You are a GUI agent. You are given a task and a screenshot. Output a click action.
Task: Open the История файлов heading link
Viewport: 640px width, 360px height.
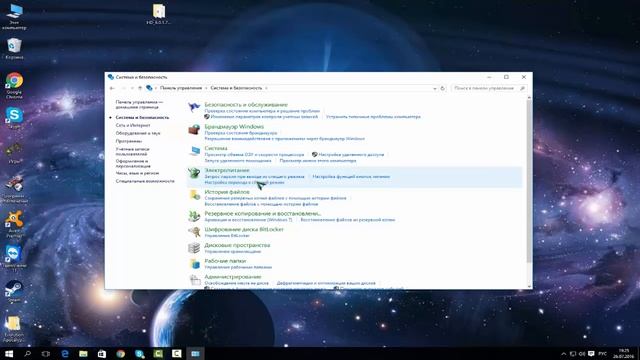[227, 192]
